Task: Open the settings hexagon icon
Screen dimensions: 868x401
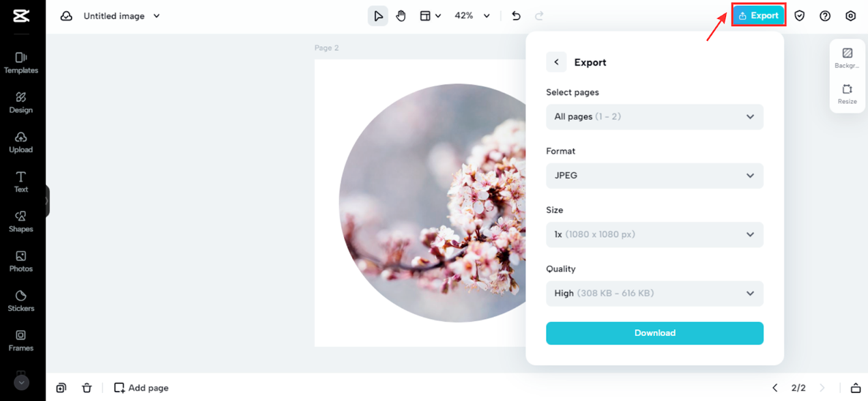Action: [850, 16]
